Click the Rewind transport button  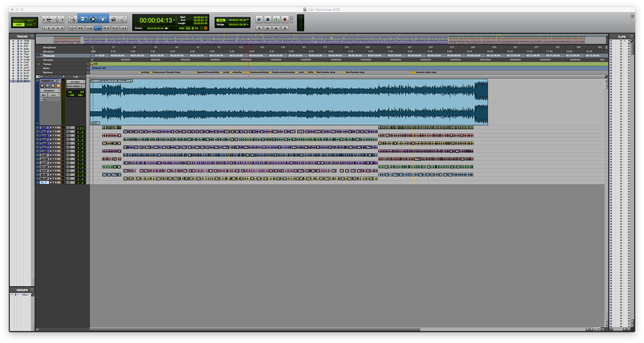[268, 28]
